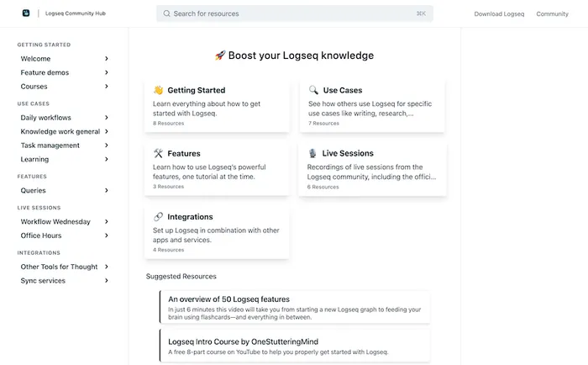
Task: Open Feature demos in sidebar
Action: tap(45, 72)
